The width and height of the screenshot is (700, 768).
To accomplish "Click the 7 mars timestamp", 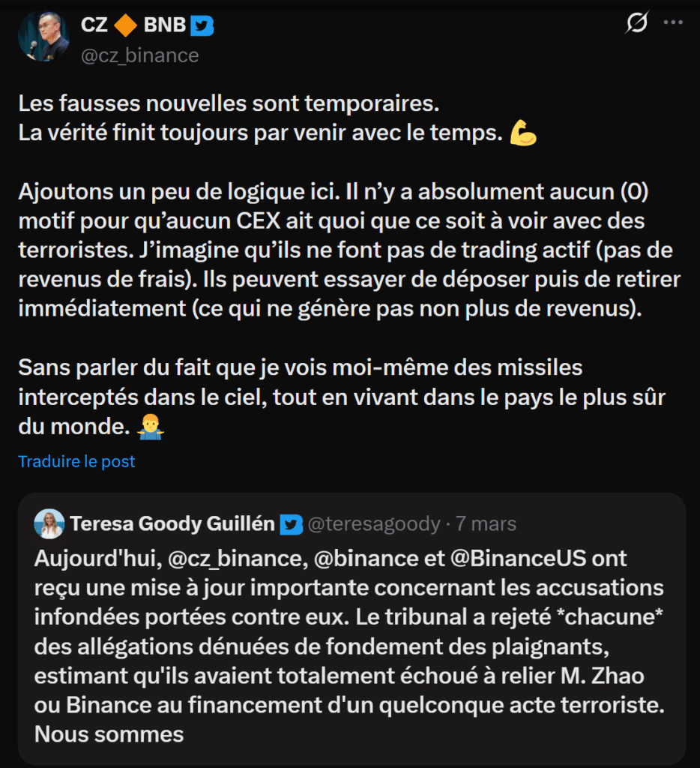I will click(486, 523).
